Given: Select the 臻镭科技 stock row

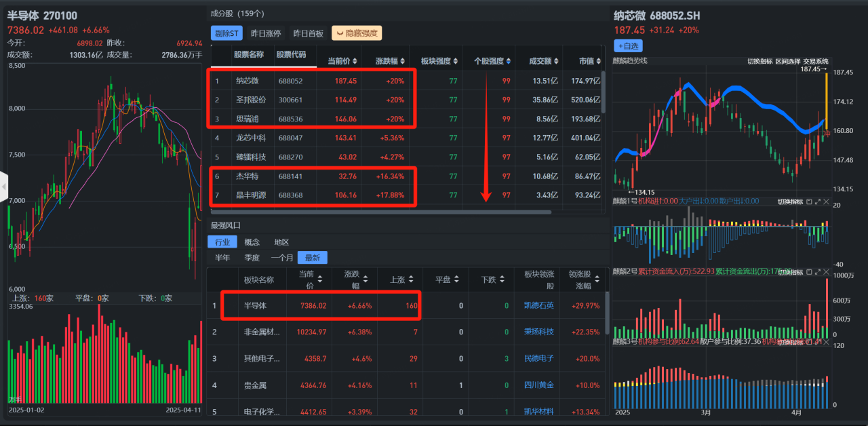Looking at the screenshot, I should click(406, 157).
